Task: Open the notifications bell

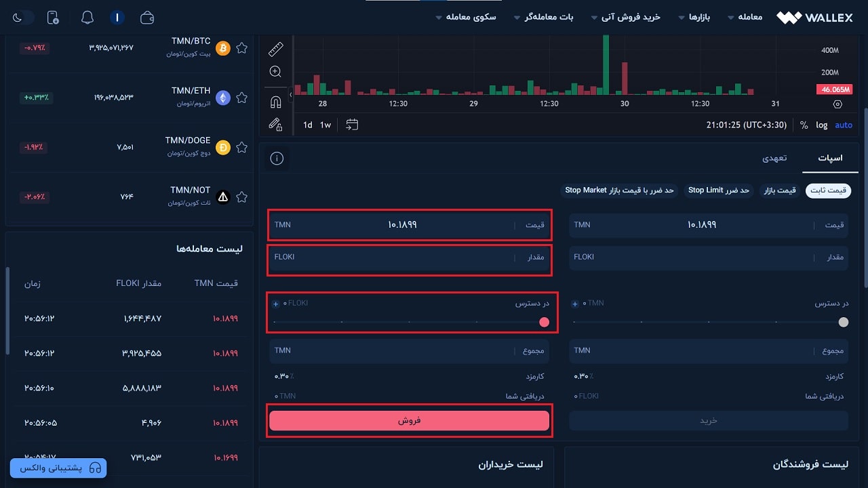Action: coord(87,18)
